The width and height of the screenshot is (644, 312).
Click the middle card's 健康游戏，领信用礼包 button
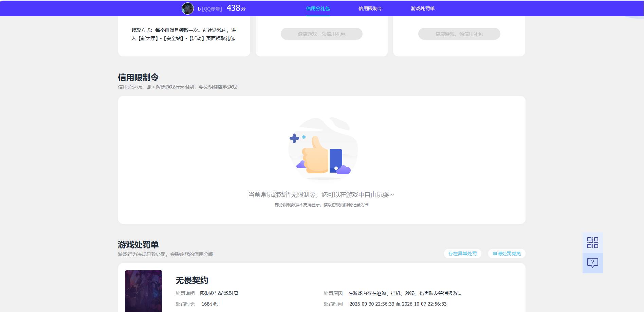coord(321,34)
